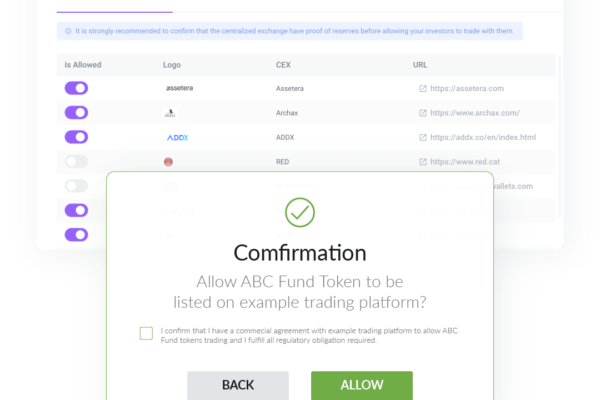
Task: Click the BACK button
Action: tap(238, 385)
